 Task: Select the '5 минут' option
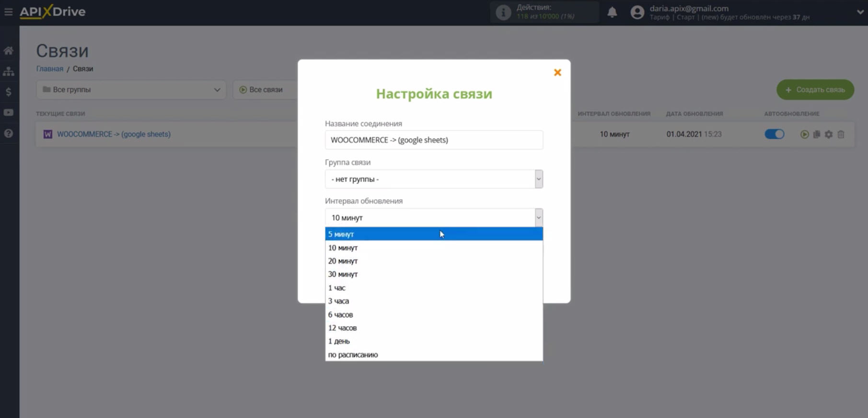pos(434,234)
